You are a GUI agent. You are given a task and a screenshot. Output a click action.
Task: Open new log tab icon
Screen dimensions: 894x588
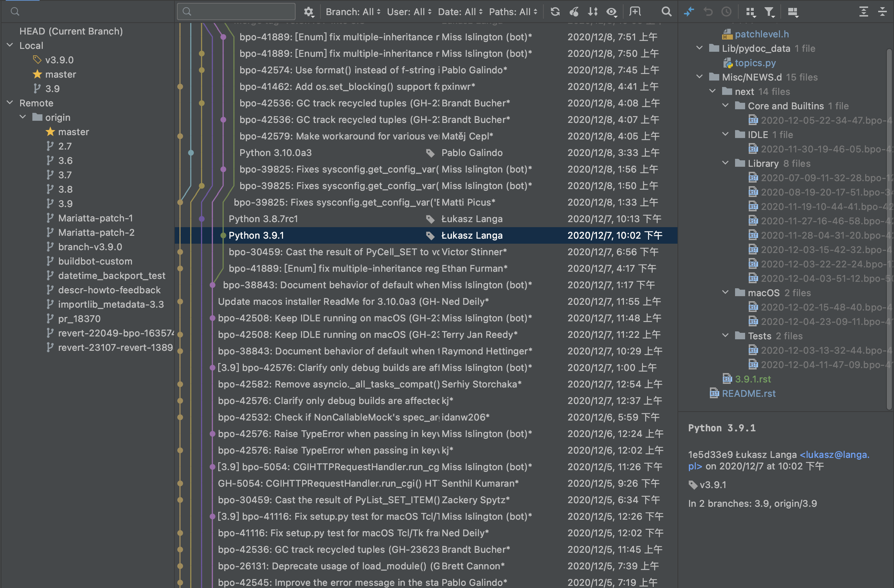pyautogui.click(x=634, y=12)
